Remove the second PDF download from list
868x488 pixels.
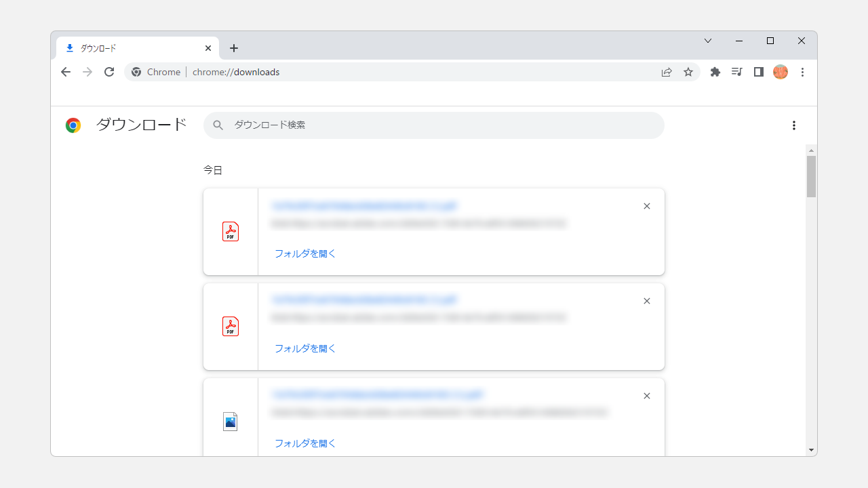646,301
